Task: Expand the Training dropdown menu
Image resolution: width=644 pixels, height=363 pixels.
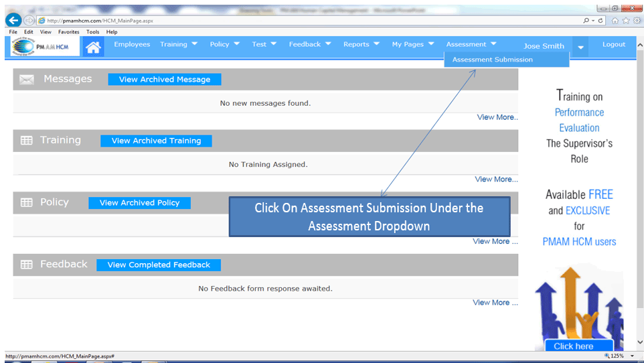Action: [x=179, y=44]
